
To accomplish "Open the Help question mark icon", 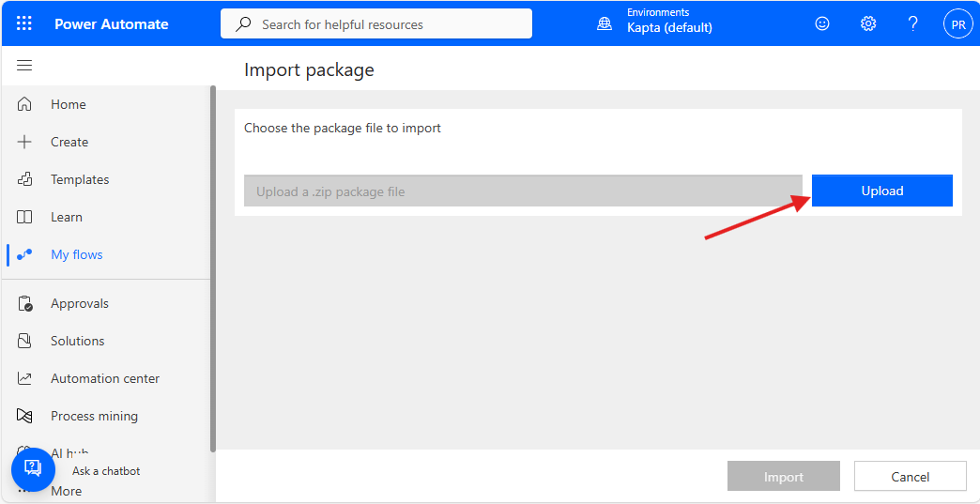I will pyautogui.click(x=912, y=23).
